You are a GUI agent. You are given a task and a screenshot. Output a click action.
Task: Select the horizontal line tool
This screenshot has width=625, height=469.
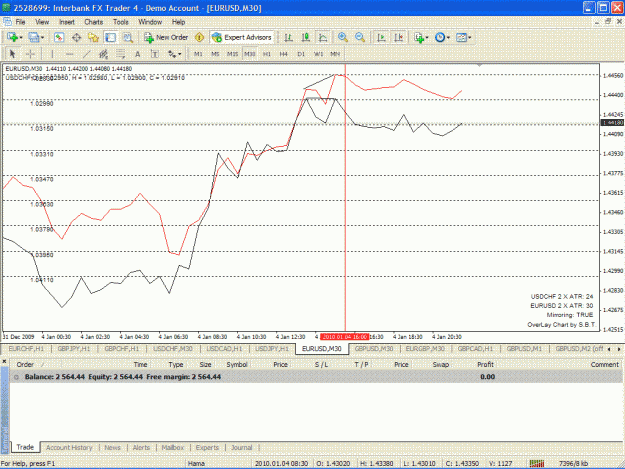pyautogui.click(x=69, y=54)
